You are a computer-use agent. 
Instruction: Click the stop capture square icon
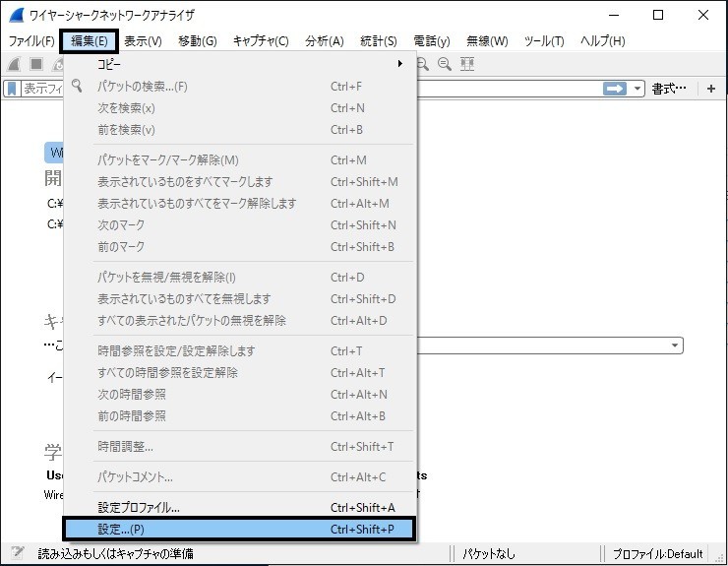pyautogui.click(x=36, y=64)
